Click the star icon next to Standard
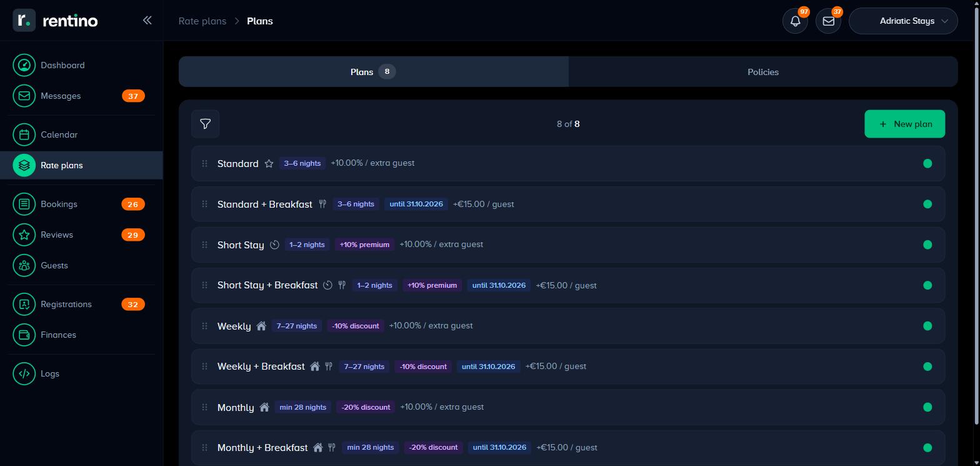Image resolution: width=980 pixels, height=466 pixels. click(x=269, y=163)
